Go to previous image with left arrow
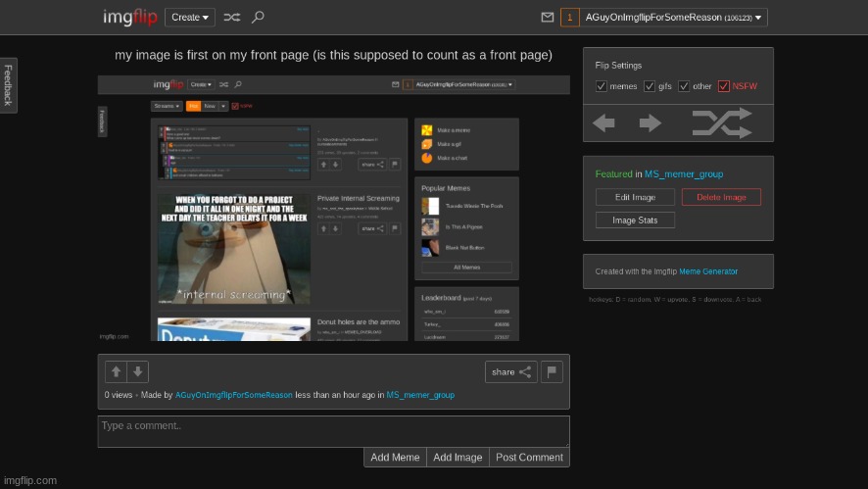 click(603, 122)
